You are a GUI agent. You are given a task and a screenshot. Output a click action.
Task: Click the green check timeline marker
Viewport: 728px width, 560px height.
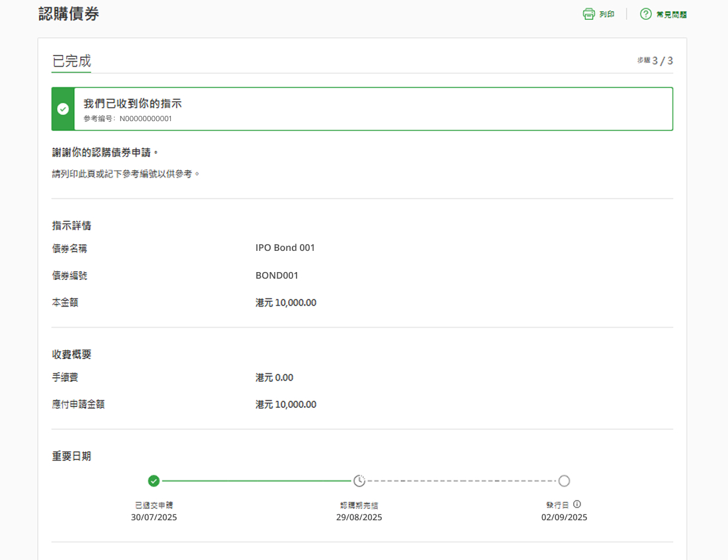tap(154, 481)
